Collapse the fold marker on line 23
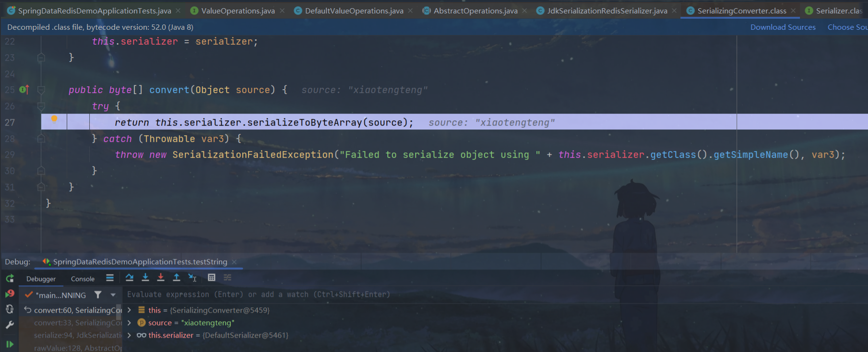This screenshot has width=868, height=352. (x=41, y=58)
